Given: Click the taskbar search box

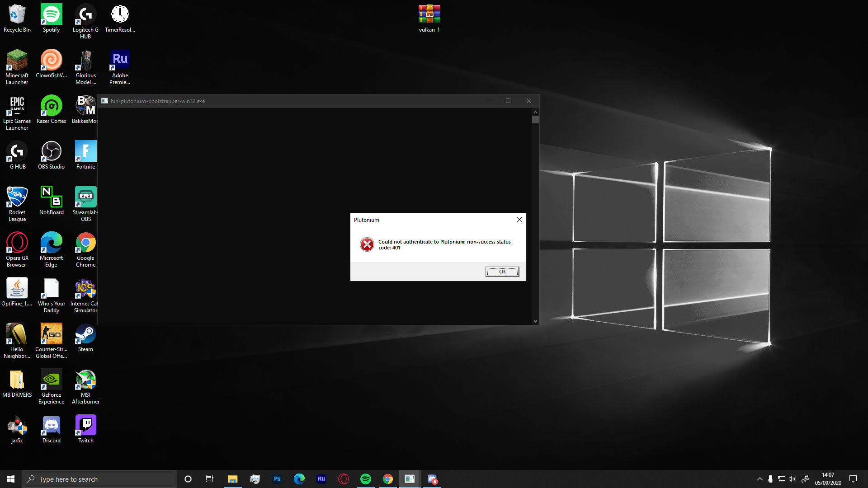Looking at the screenshot, I should (99, 479).
